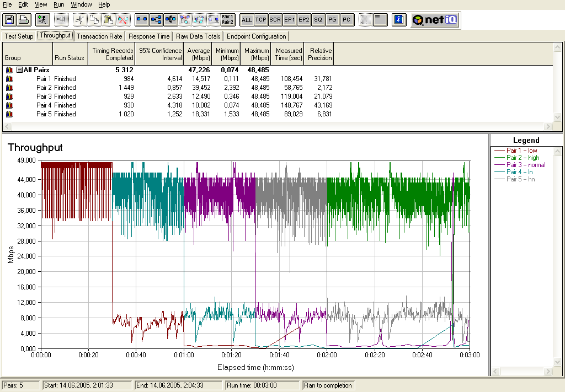The width and height of the screenshot is (565, 392).
Task: Click the Save toolbar icon
Action: pyautogui.click(x=9, y=20)
